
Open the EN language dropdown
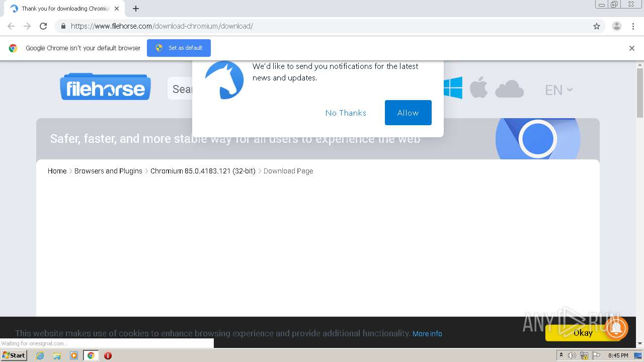(558, 90)
